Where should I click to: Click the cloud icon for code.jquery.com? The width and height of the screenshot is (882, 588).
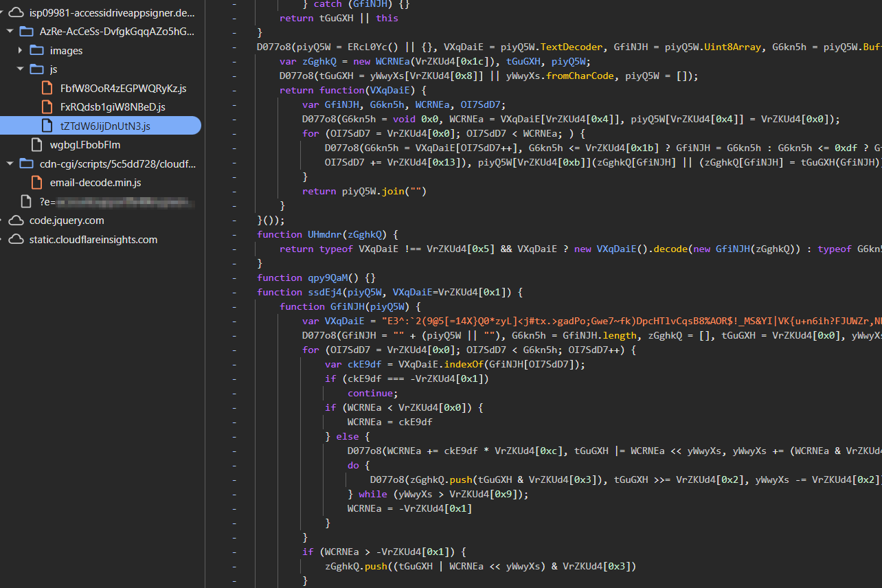[x=16, y=220]
